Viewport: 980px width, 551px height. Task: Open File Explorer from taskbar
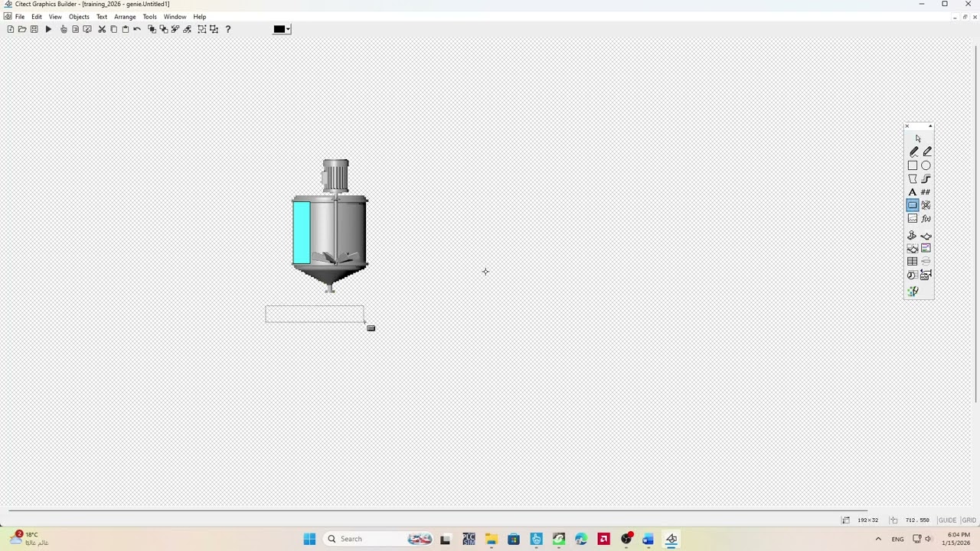pyautogui.click(x=491, y=539)
